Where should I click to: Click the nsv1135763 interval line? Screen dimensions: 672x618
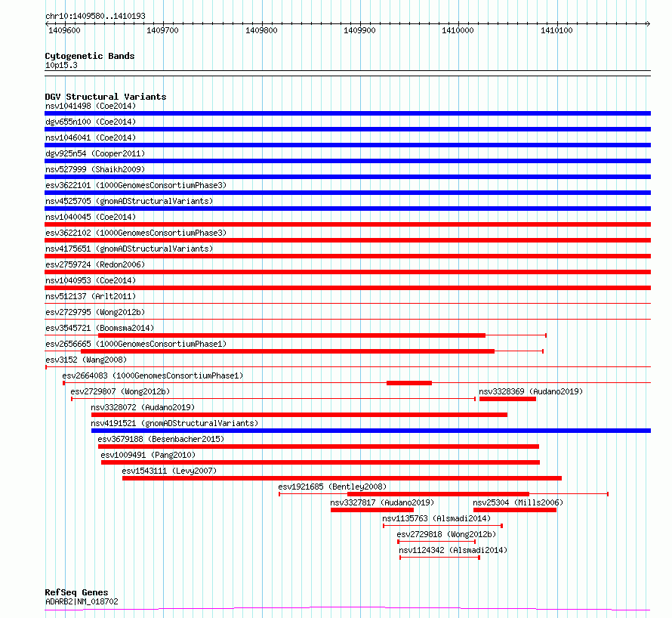[442, 526]
